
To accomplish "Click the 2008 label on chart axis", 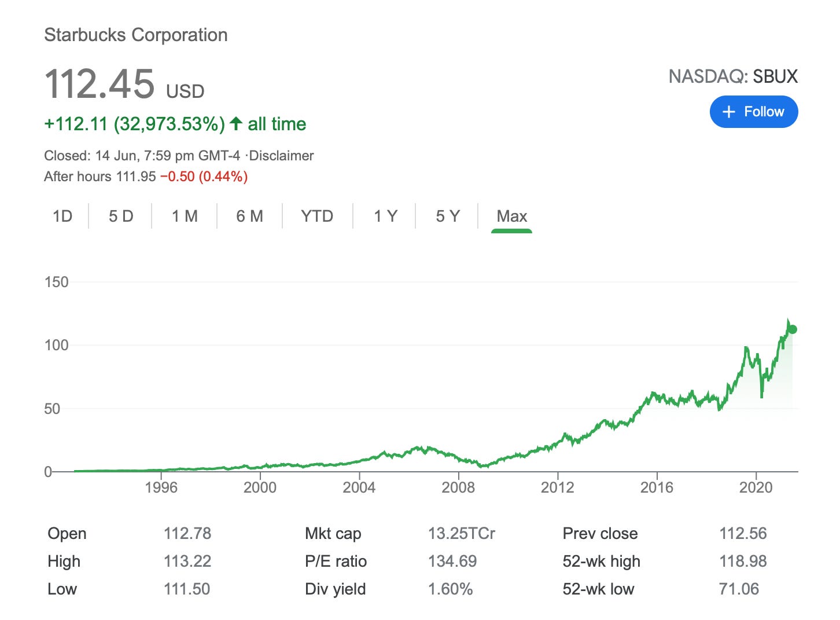I will (x=458, y=487).
